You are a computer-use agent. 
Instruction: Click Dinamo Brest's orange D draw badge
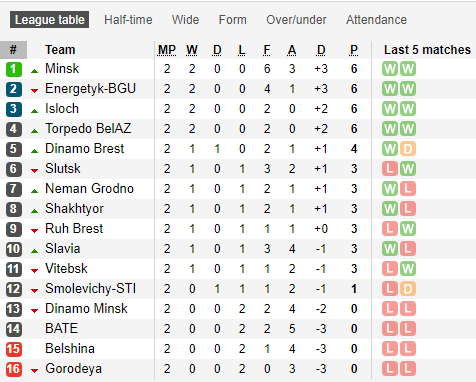point(408,149)
